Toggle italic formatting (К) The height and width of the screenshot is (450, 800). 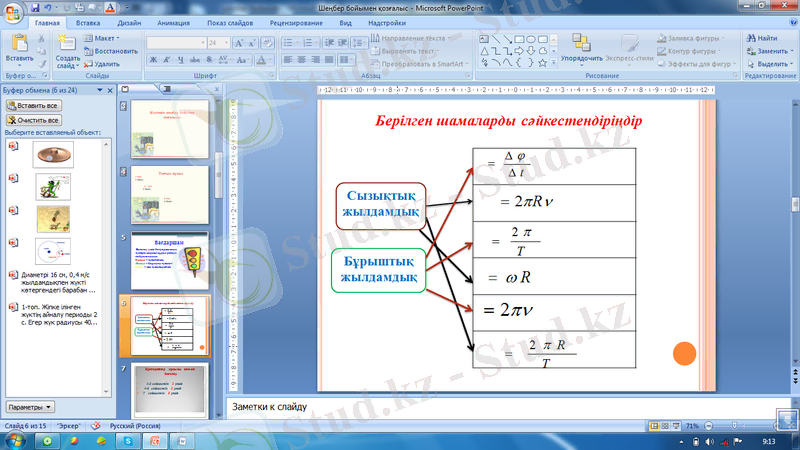(x=168, y=60)
